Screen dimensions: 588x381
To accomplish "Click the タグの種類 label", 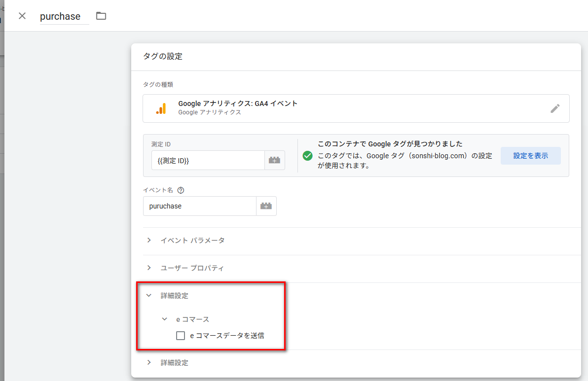I will (x=158, y=85).
